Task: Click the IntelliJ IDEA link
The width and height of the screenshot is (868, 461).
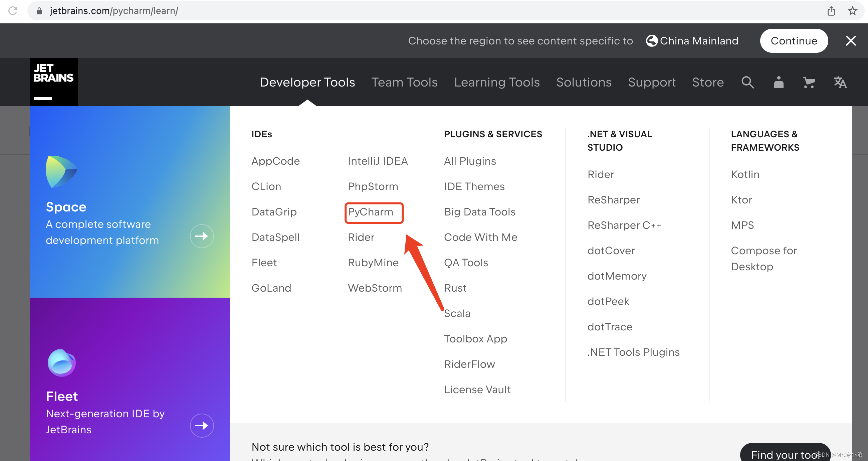Action: coord(378,161)
